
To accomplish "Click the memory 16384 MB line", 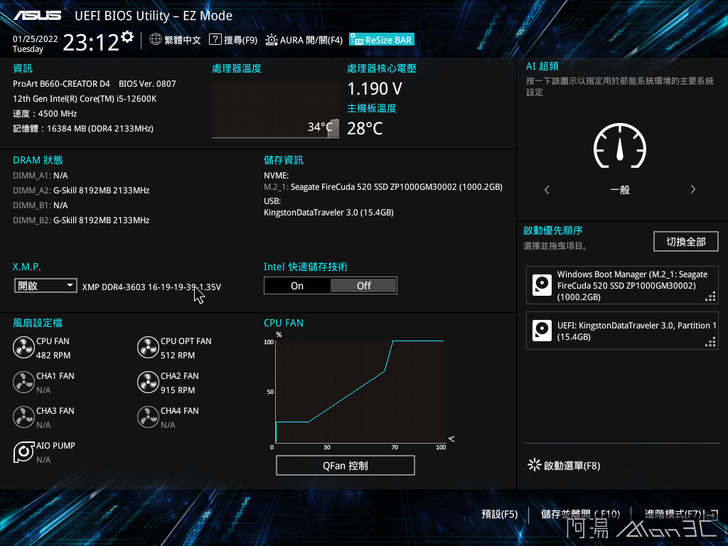I will click(x=83, y=128).
